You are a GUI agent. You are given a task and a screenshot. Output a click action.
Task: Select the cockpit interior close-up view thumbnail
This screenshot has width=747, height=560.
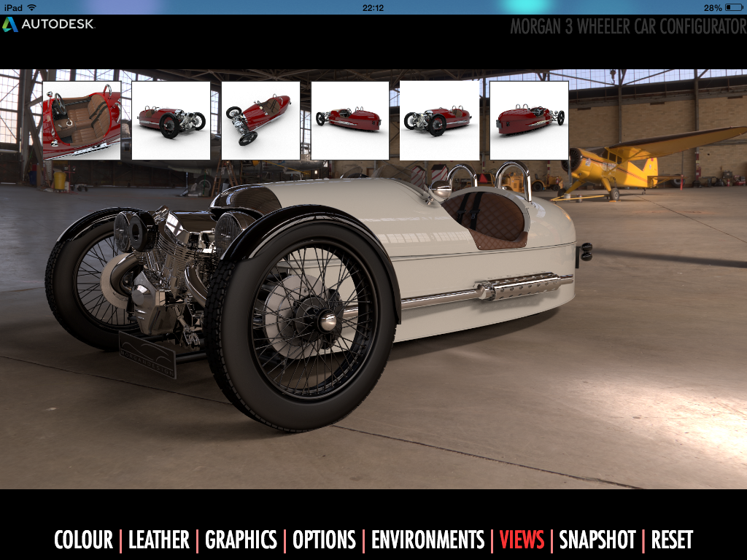click(x=82, y=120)
